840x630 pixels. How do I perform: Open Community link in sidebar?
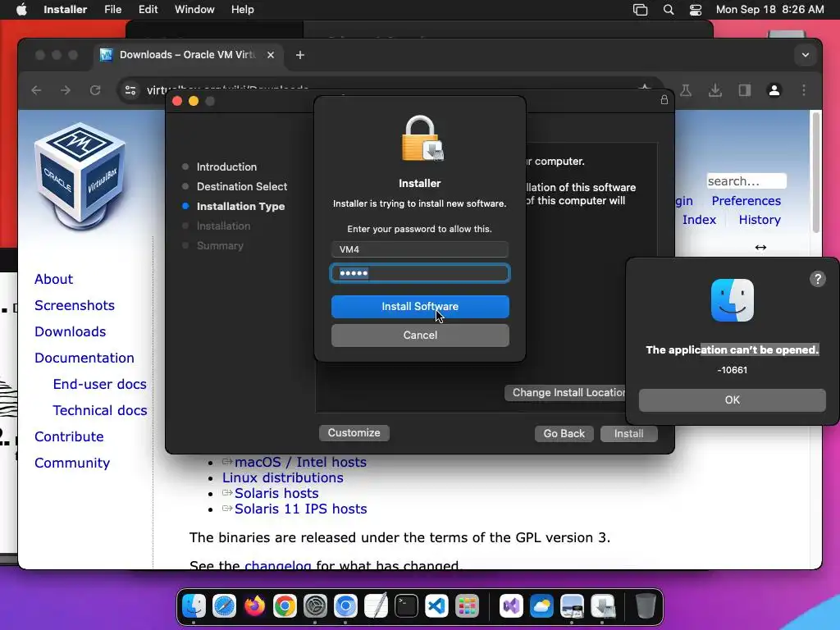[x=72, y=463]
